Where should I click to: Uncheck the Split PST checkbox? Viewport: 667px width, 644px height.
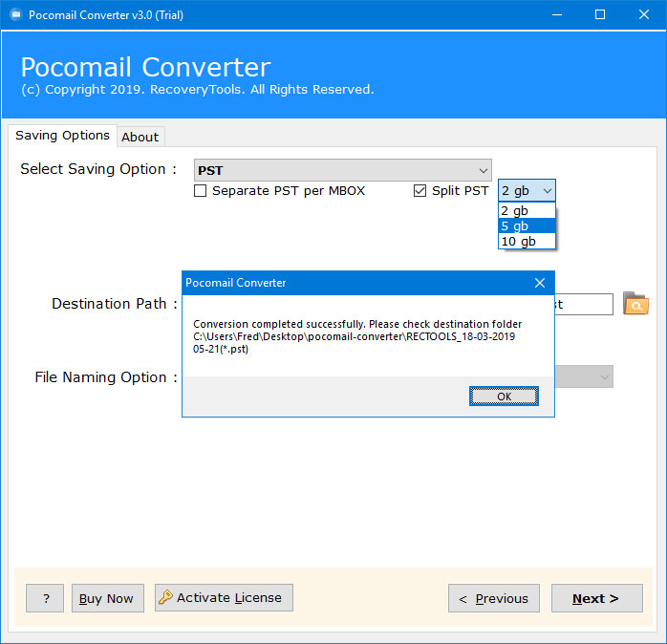point(420,190)
